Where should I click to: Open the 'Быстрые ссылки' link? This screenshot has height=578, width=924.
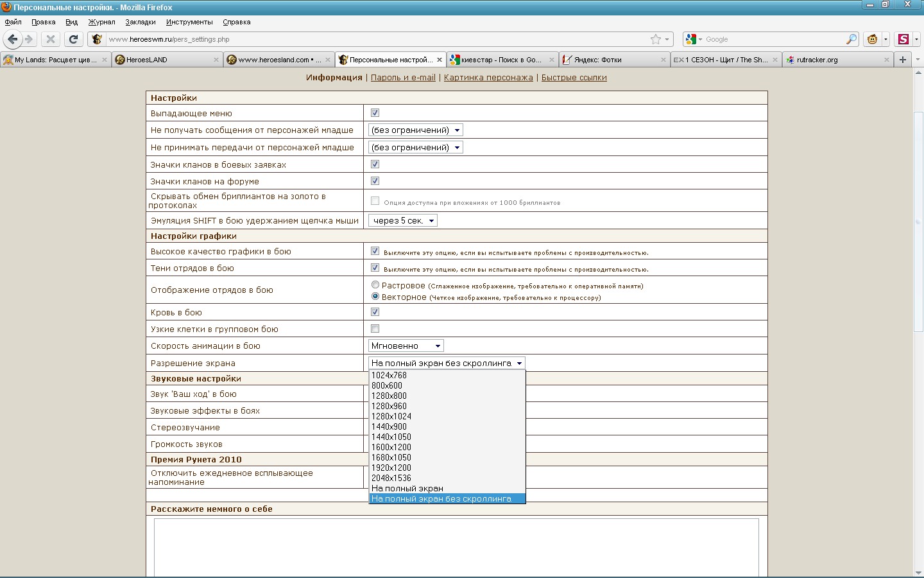click(574, 78)
